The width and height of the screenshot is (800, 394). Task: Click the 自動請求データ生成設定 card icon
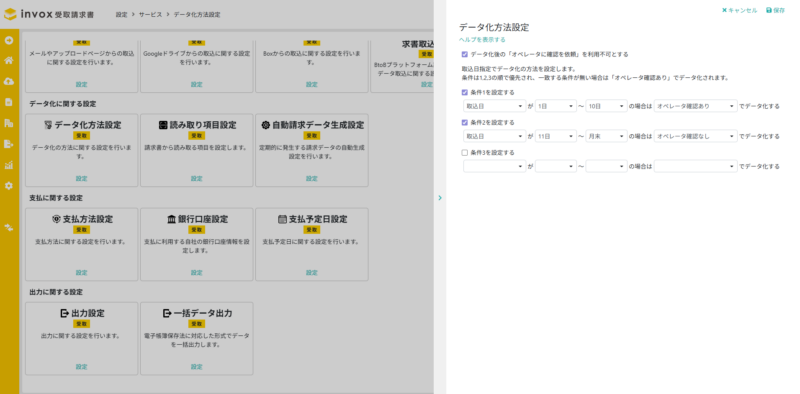[x=265, y=125]
